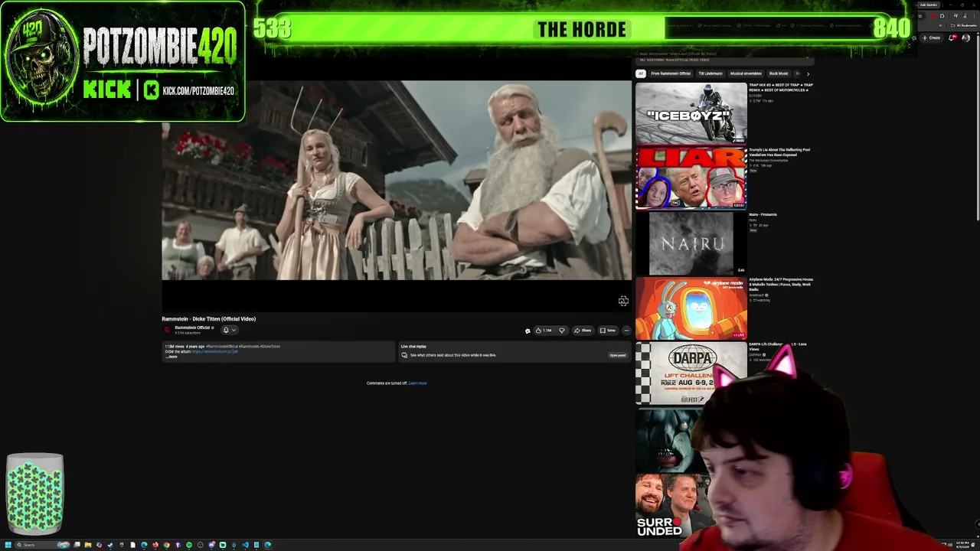Open Task View on the taskbar

click(77, 545)
